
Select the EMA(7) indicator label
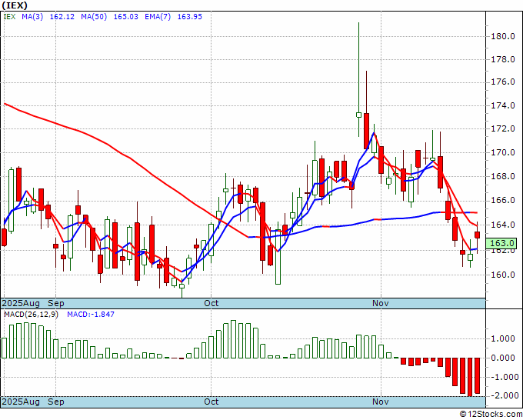tap(158, 17)
